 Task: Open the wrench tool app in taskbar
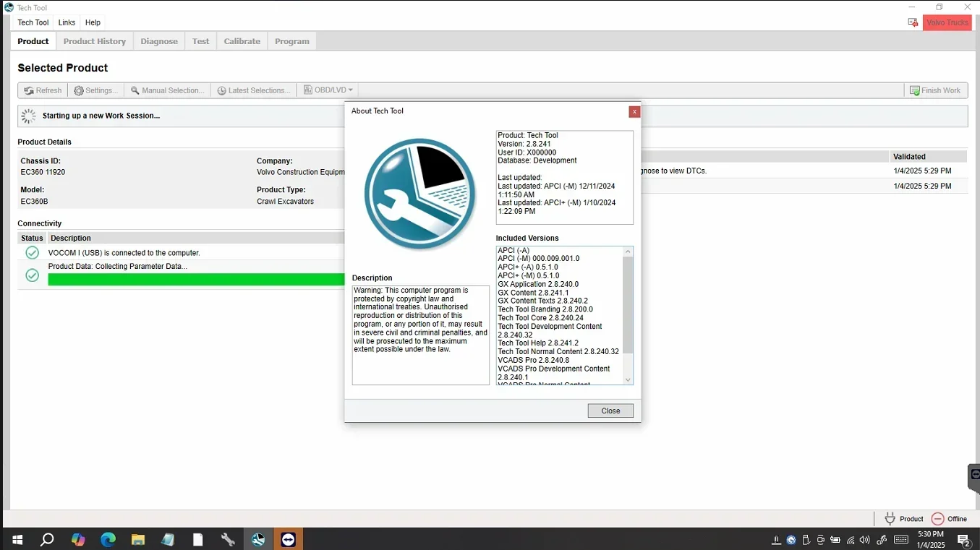(x=228, y=539)
